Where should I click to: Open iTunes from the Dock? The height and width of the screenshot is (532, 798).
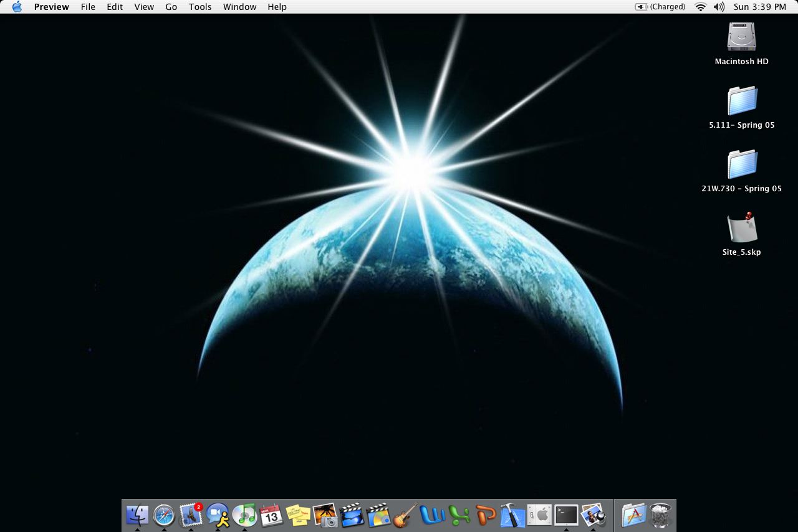[244, 515]
